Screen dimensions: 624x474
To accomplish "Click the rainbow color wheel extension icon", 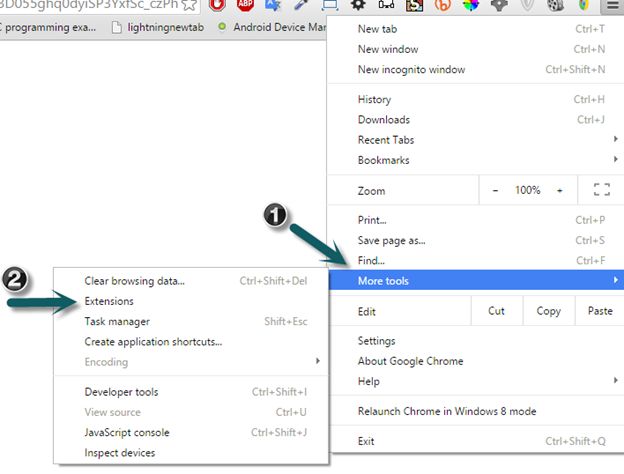I will (x=471, y=5).
